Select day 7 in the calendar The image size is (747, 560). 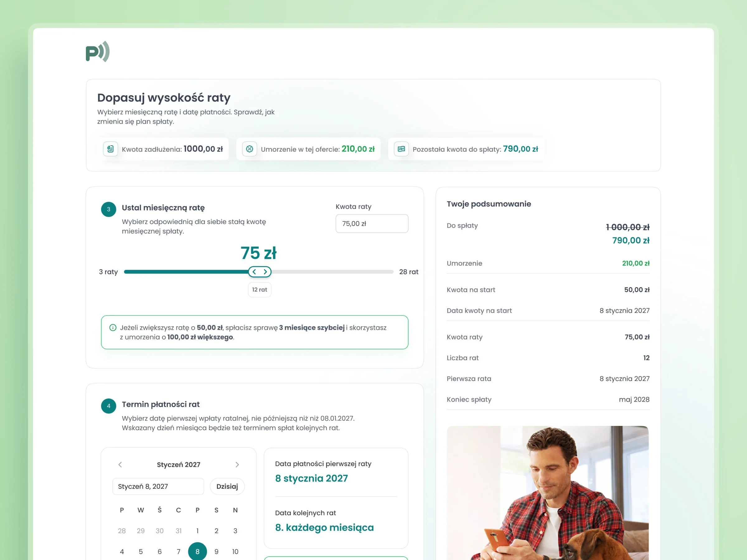click(179, 552)
